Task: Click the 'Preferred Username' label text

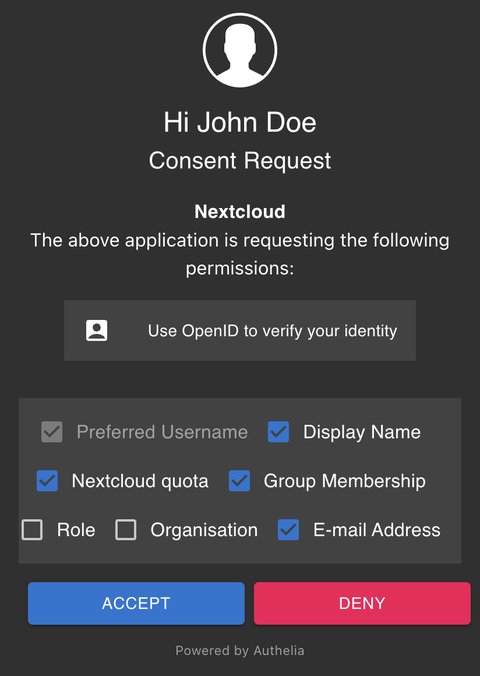Action: click(162, 432)
